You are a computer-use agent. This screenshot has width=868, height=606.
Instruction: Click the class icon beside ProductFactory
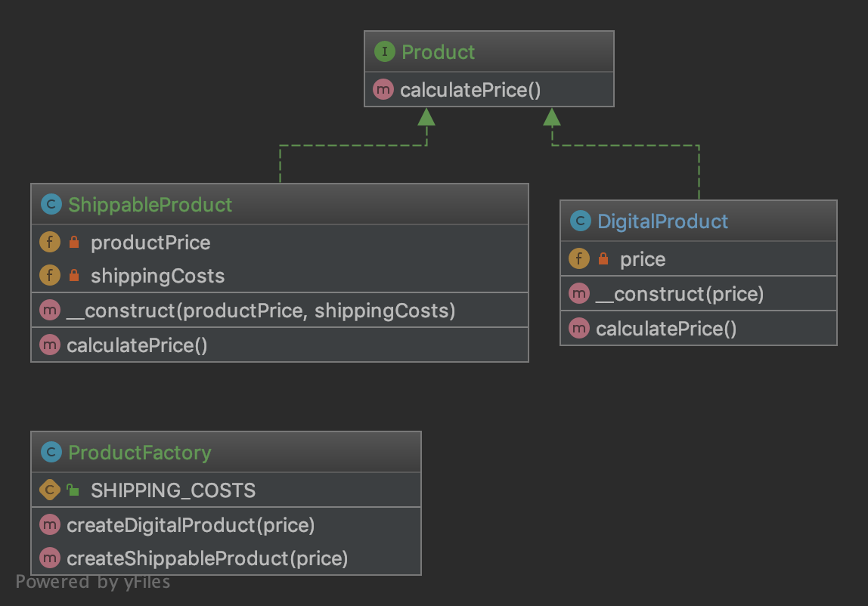(x=51, y=452)
